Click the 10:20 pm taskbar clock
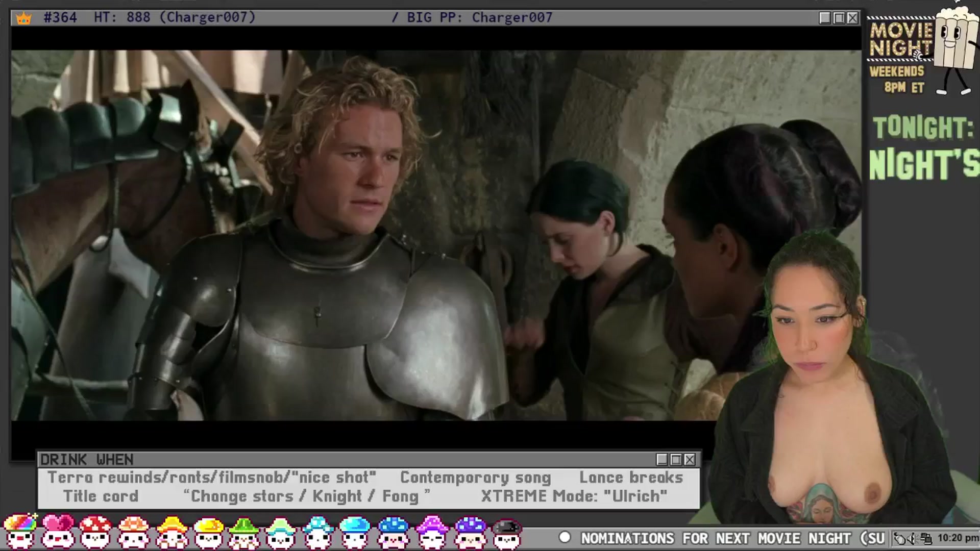The width and height of the screenshot is (980, 551). point(958,538)
